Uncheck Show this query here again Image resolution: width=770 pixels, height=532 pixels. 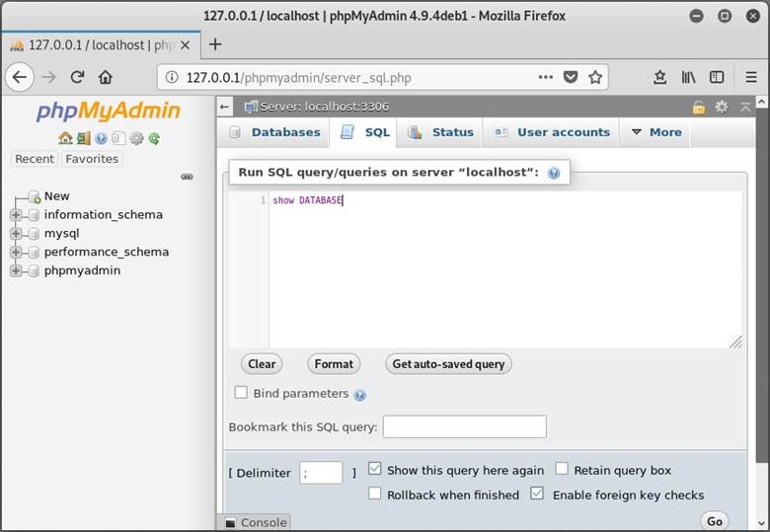click(x=375, y=470)
